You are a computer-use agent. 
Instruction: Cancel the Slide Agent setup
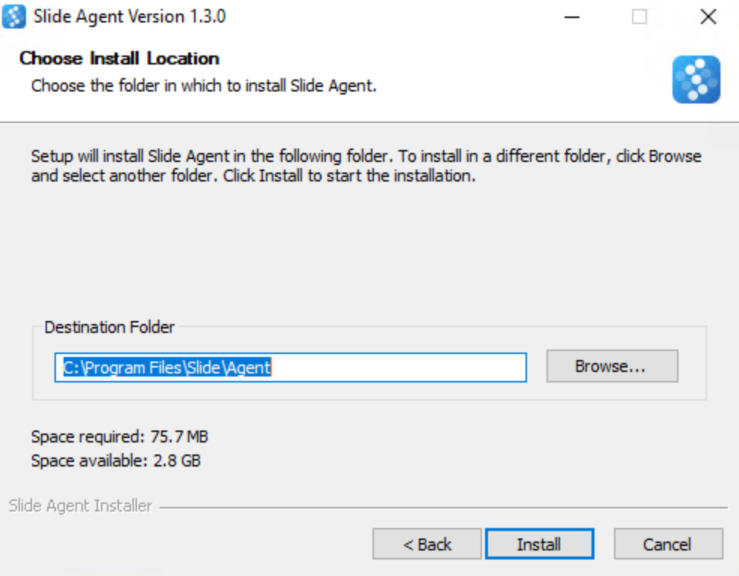pyautogui.click(x=668, y=544)
